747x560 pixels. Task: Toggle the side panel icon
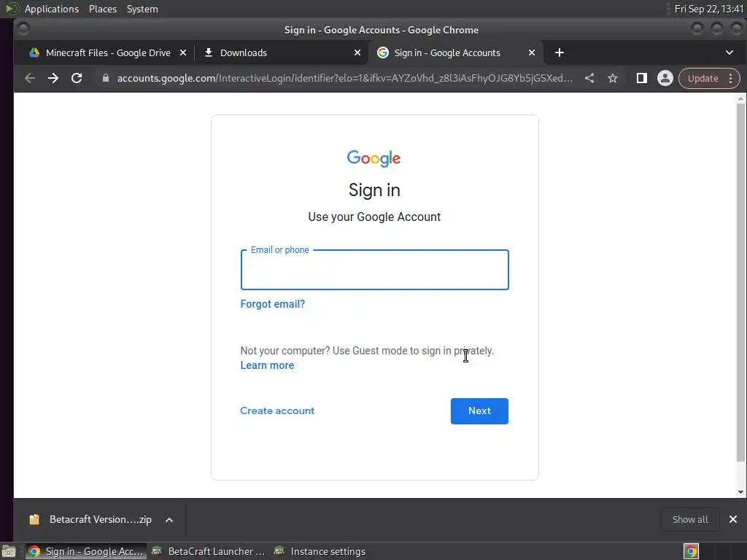(x=642, y=78)
